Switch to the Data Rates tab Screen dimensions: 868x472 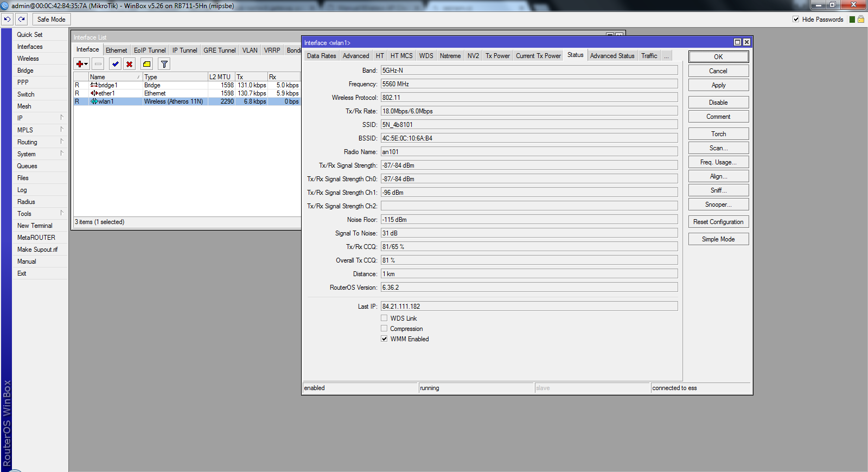[322, 56]
